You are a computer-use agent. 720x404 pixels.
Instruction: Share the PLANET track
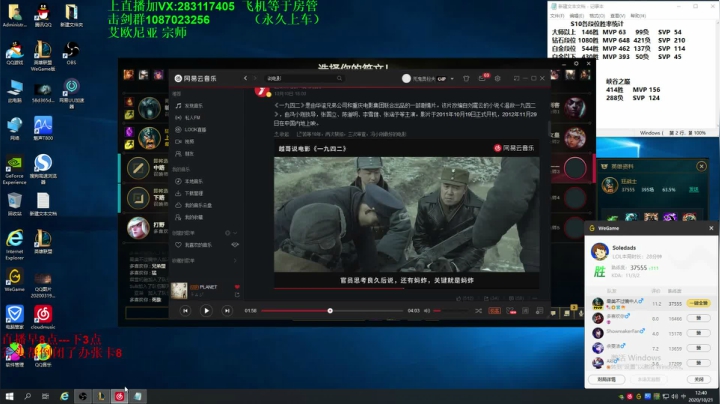point(237,295)
